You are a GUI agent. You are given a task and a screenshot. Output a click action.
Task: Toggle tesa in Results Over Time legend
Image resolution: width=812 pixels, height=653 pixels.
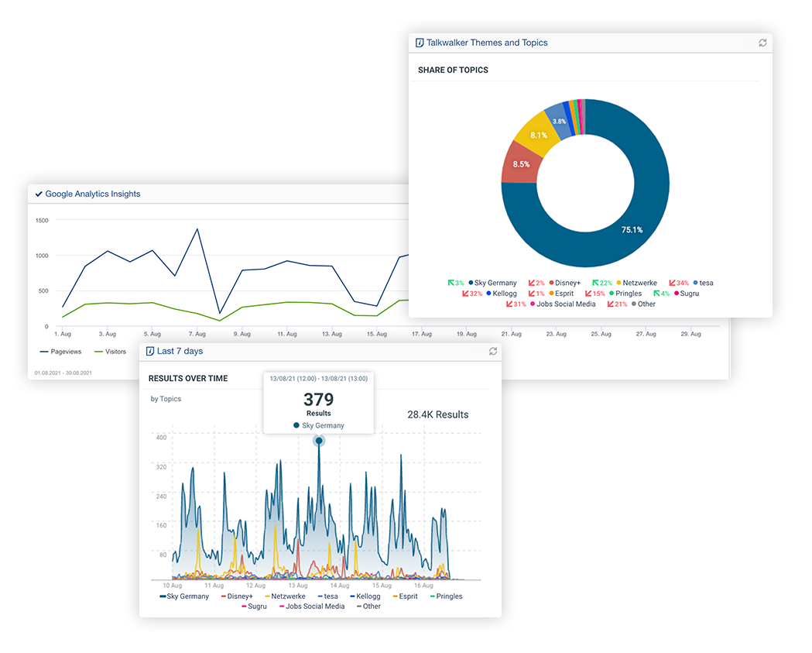327,596
